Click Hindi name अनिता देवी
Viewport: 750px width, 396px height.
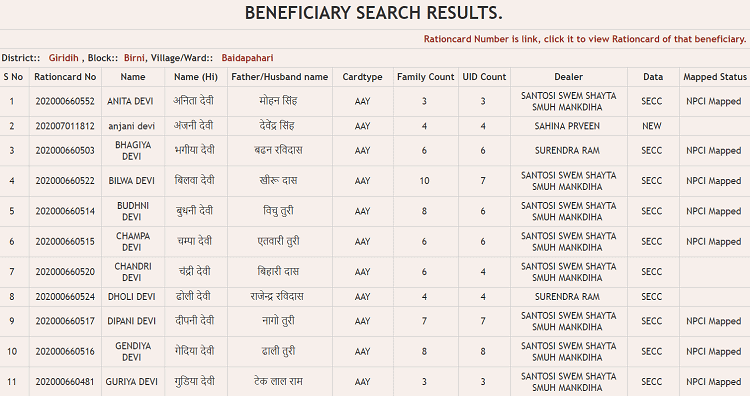193,101
